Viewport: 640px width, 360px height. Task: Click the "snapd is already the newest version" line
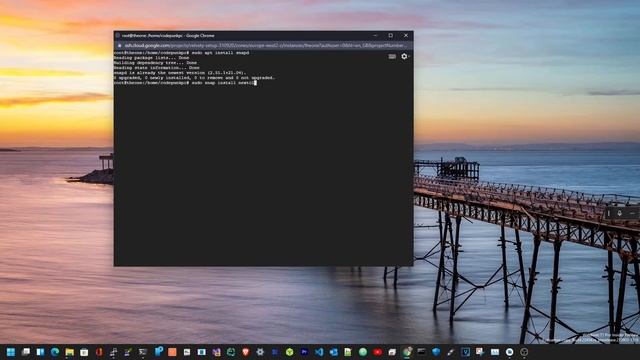point(180,73)
